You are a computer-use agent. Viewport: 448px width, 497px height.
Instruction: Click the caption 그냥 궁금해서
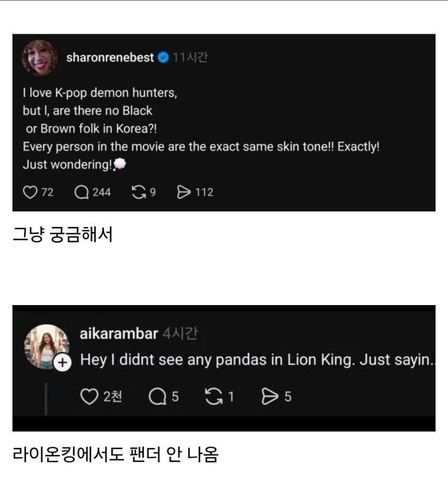[x=62, y=234]
